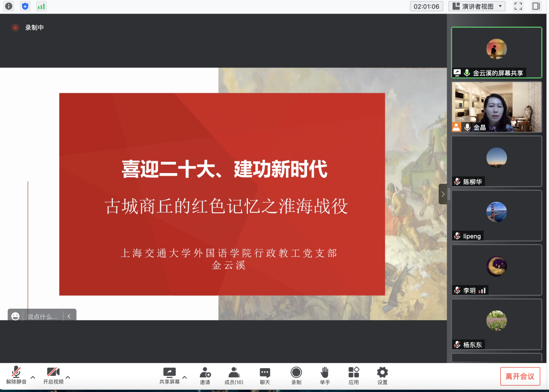
Task: Open Settings (设置) gear
Action: (382, 376)
